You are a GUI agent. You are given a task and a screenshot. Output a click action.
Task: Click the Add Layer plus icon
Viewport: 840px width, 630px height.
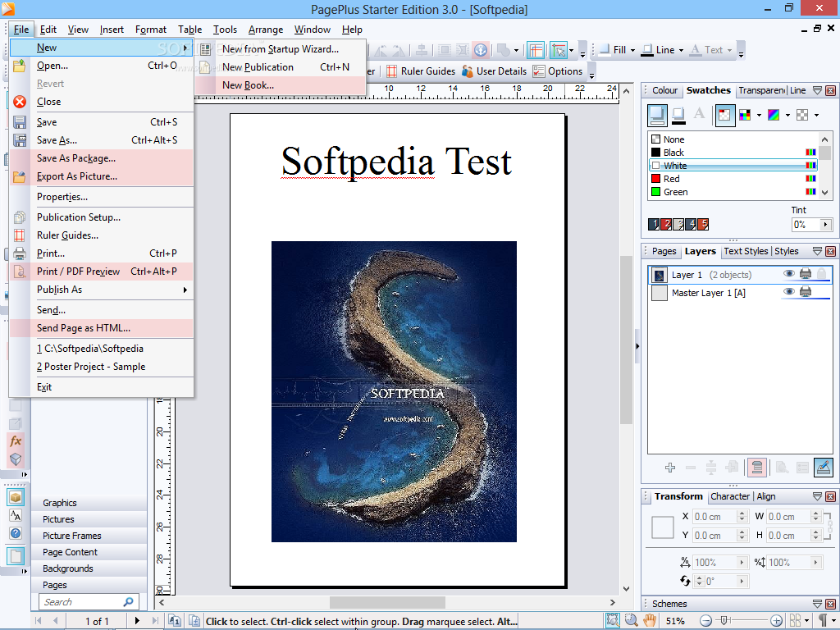[669, 468]
